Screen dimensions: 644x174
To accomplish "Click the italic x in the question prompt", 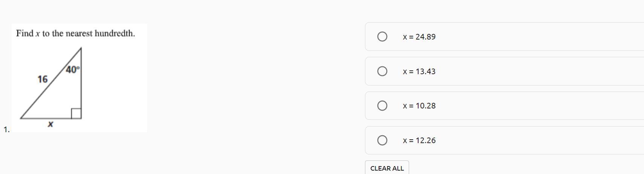I will (x=38, y=34).
